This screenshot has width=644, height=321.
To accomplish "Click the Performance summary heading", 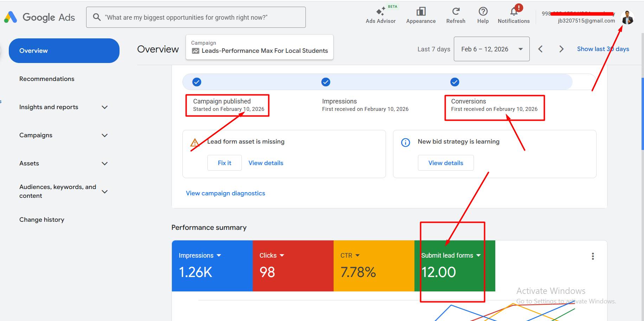I will [x=209, y=227].
